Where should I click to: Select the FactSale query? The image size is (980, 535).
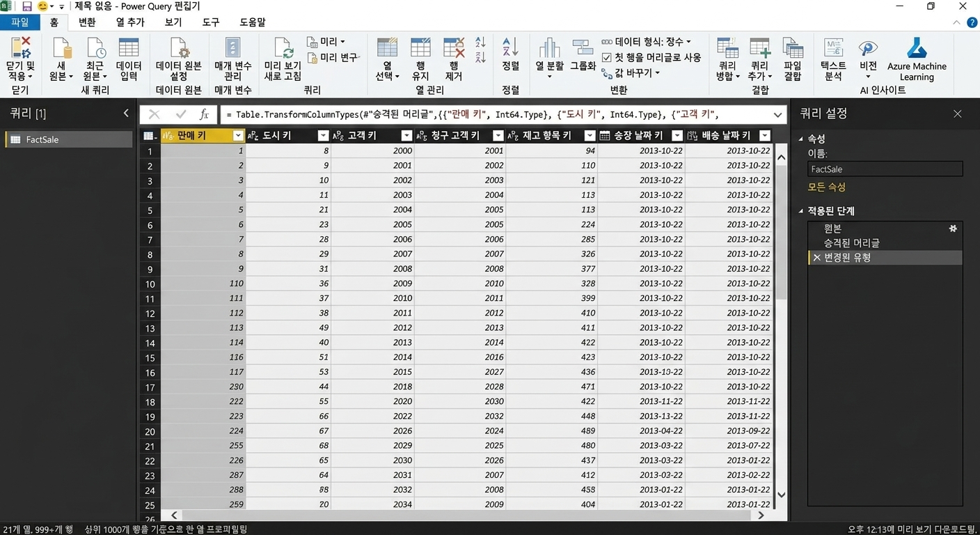click(68, 139)
